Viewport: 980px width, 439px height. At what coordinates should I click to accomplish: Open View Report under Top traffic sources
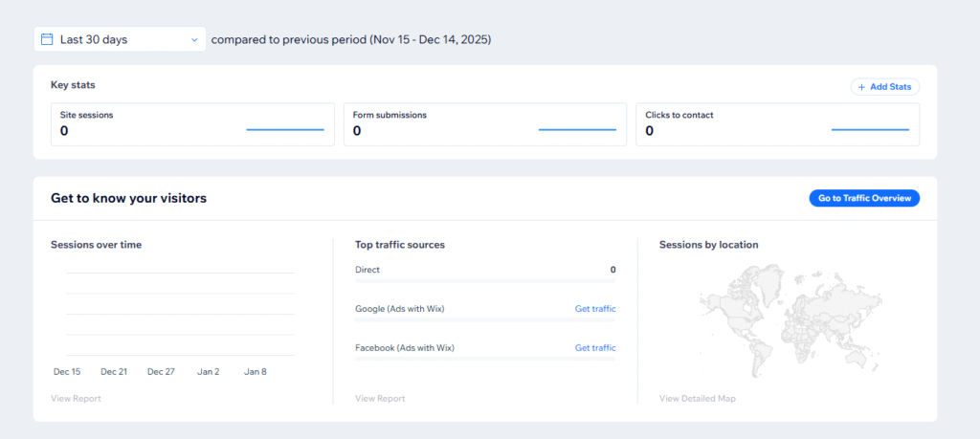click(x=380, y=399)
